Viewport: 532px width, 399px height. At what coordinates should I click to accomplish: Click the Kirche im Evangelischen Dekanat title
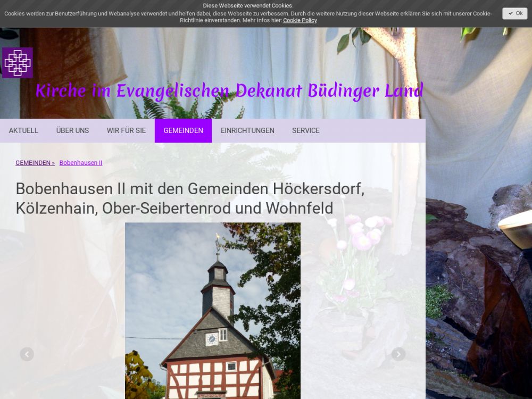(x=229, y=91)
